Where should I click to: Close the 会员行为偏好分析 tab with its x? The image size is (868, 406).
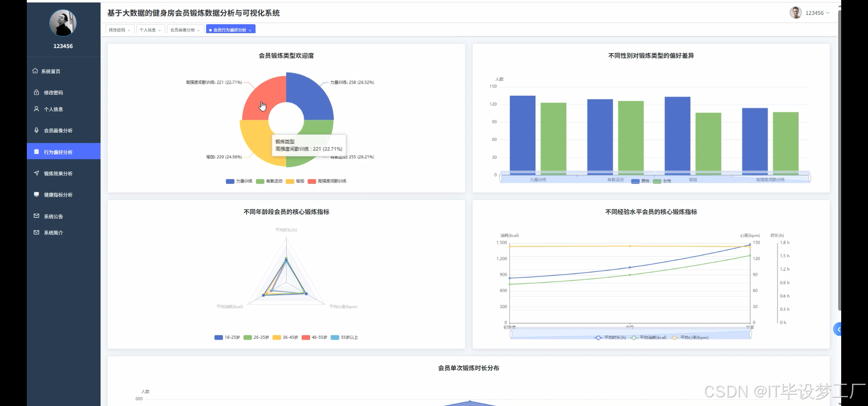click(250, 30)
